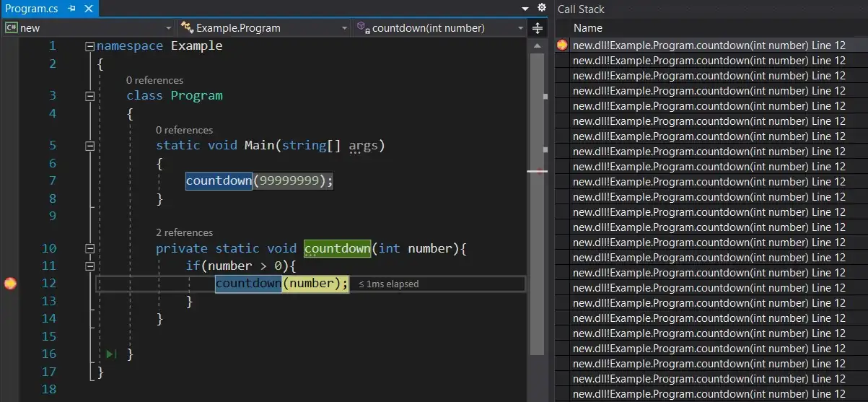Select the top Call Stack frame with breakpoint icon
868x402 pixels.
711,45
